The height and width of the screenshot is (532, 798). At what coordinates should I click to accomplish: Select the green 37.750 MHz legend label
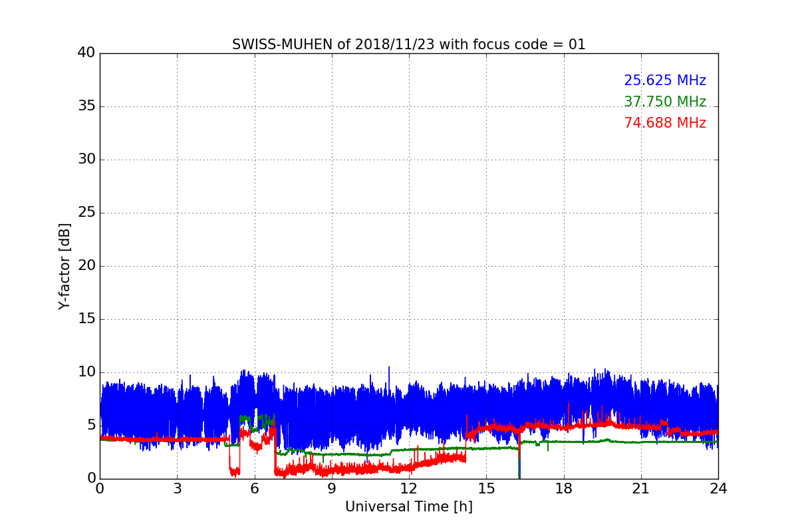click(x=665, y=102)
